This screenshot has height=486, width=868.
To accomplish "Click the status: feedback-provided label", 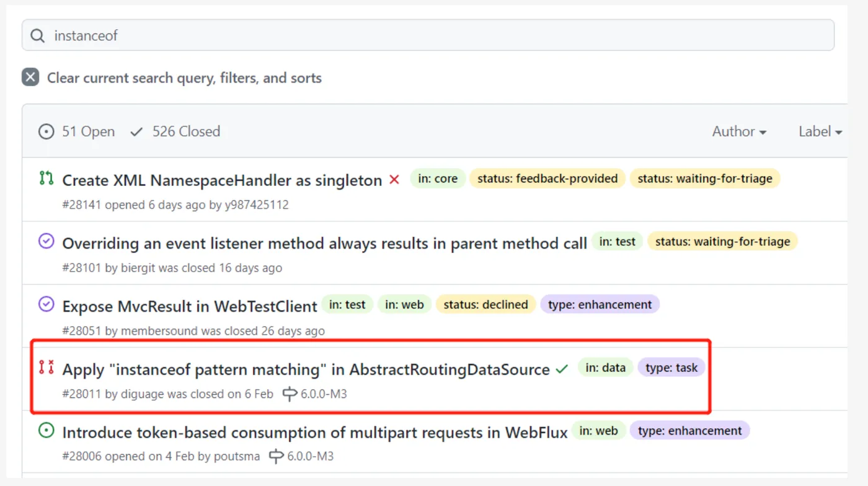I will (547, 179).
